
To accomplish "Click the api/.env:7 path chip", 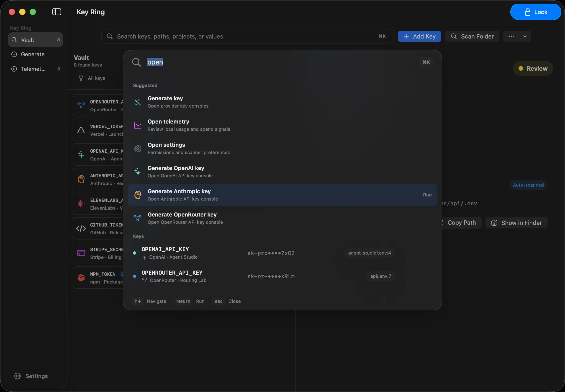I will coord(381,276).
